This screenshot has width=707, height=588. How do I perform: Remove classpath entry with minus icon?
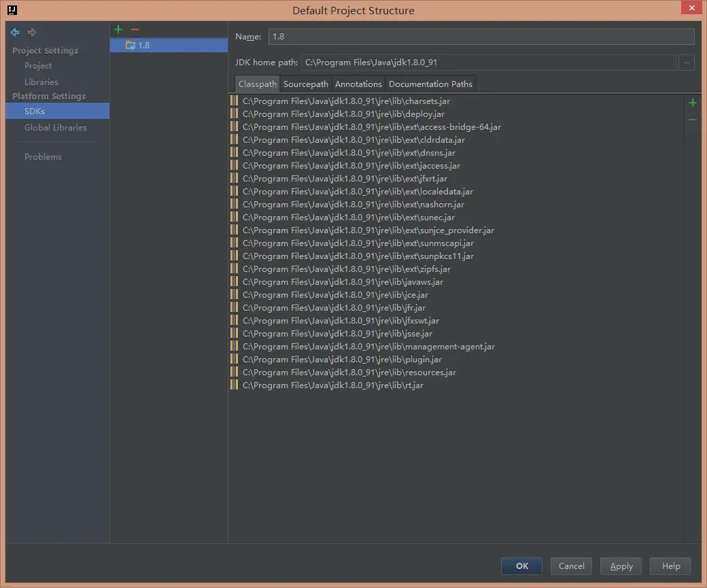point(693,120)
